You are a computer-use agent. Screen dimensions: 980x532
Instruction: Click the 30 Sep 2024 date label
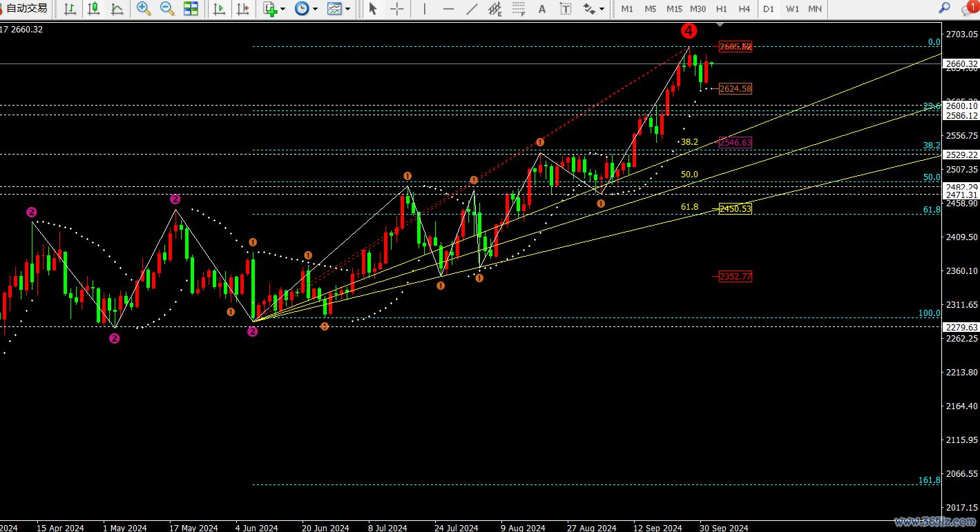point(724,528)
